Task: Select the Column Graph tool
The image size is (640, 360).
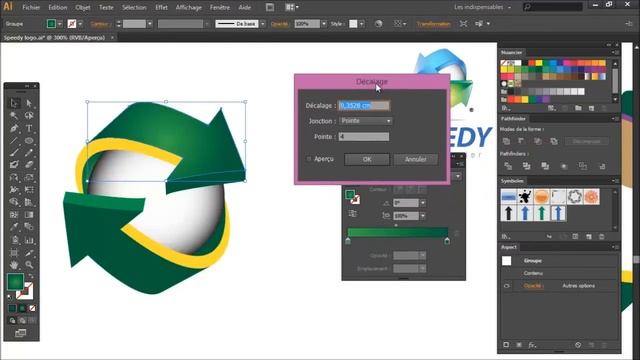Action: click(x=29, y=240)
